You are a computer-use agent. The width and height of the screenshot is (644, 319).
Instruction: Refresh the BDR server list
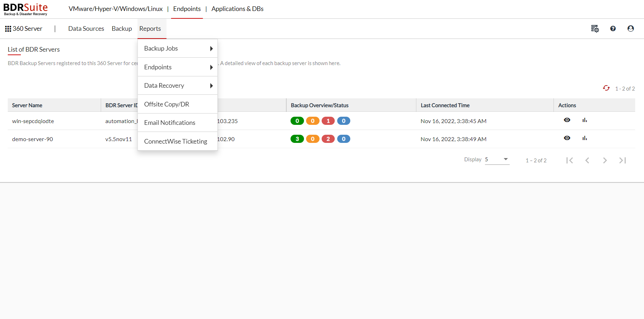click(x=606, y=88)
